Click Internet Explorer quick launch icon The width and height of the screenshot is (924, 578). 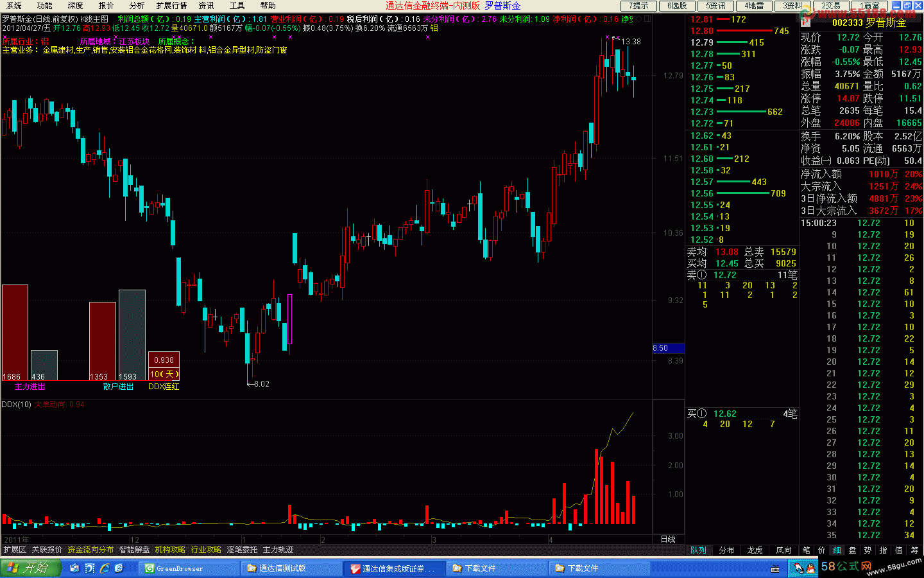[105, 568]
